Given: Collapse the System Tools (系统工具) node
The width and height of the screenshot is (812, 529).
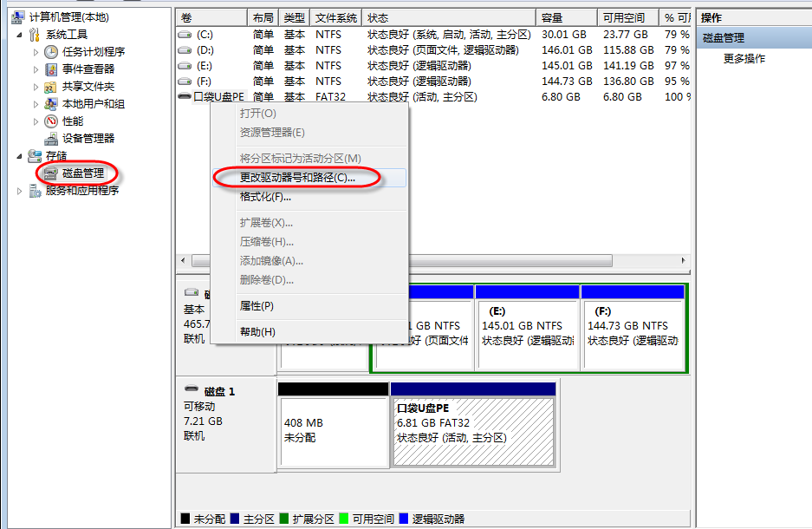Looking at the screenshot, I should click(x=20, y=35).
